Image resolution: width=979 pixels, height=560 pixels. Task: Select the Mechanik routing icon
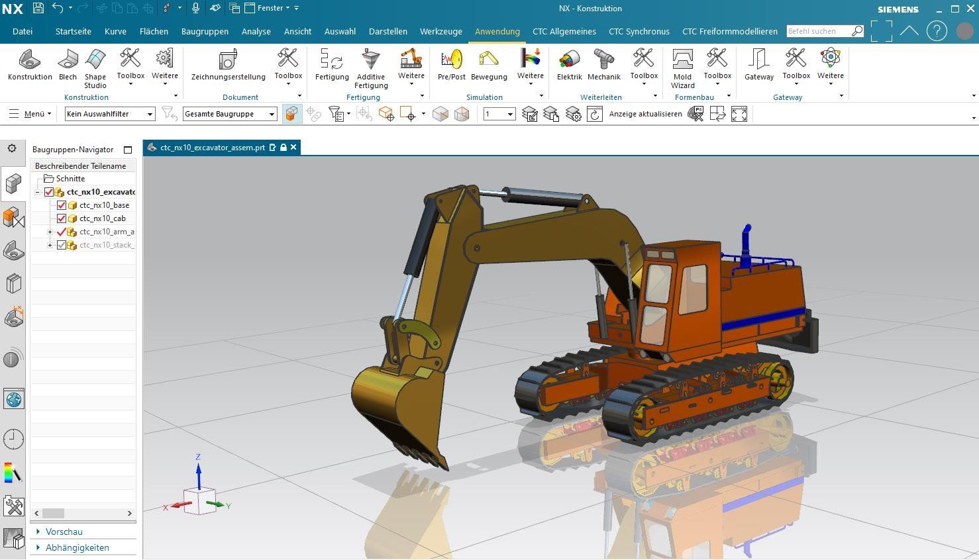click(x=603, y=65)
